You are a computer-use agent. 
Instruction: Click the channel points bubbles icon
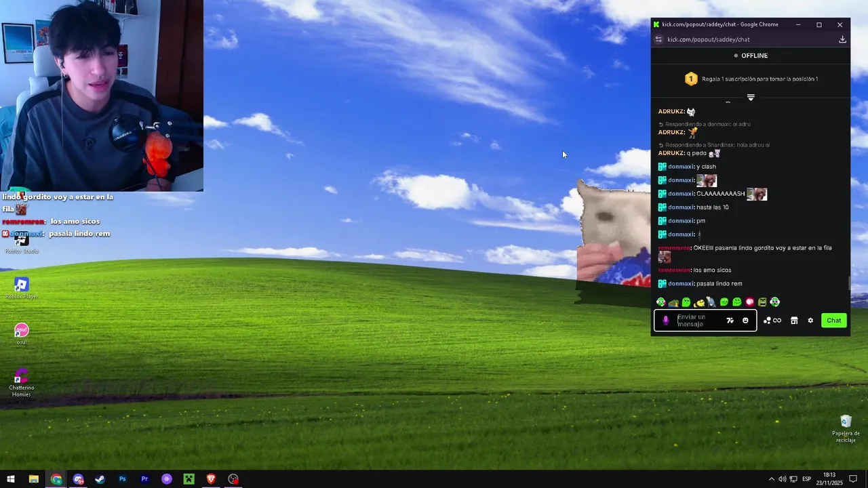[x=768, y=321]
